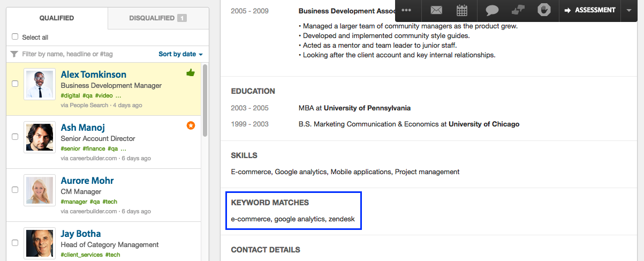Viewport: 644px width, 261px height.
Task: Click the green thumbs-up on Alex Tomkinson
Action: click(x=191, y=72)
